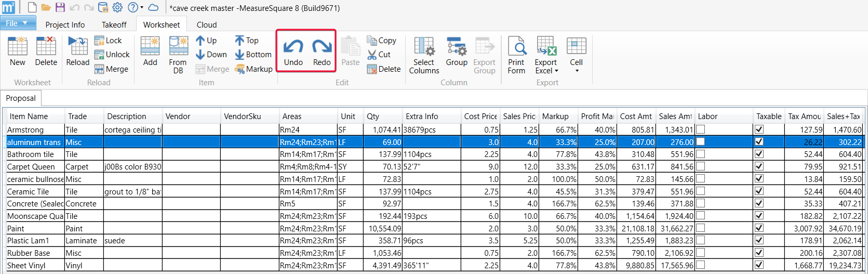The image size is (868, 274).
Task: Move item to Top
Action: pos(247,41)
